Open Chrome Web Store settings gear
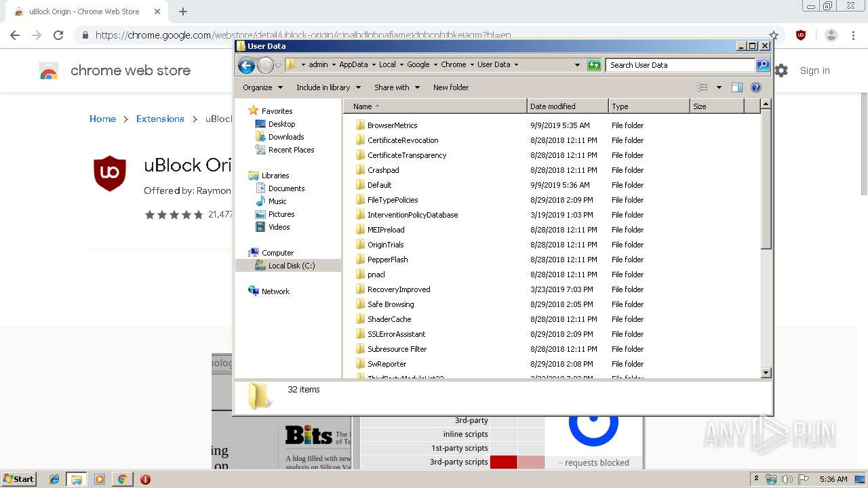868x488 pixels. point(781,70)
